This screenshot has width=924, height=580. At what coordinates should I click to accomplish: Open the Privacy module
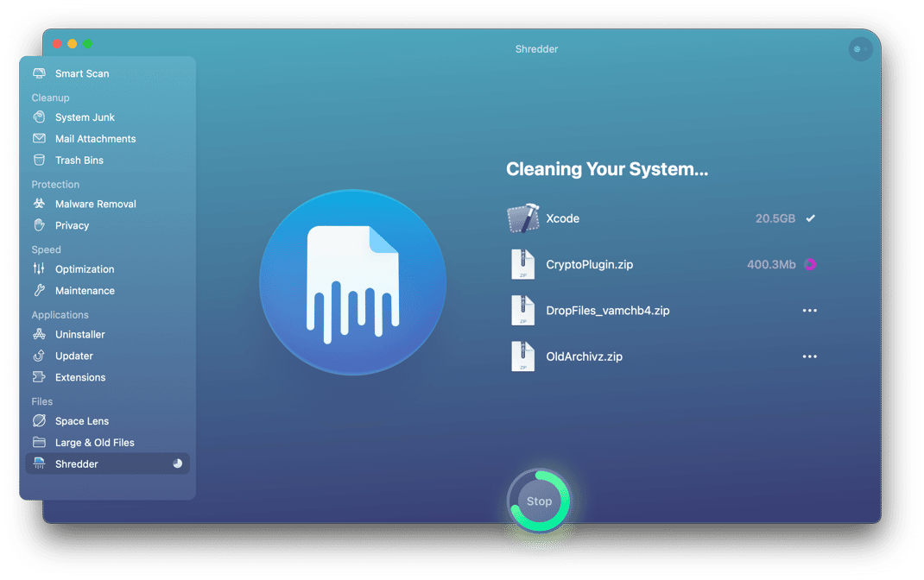(108, 225)
